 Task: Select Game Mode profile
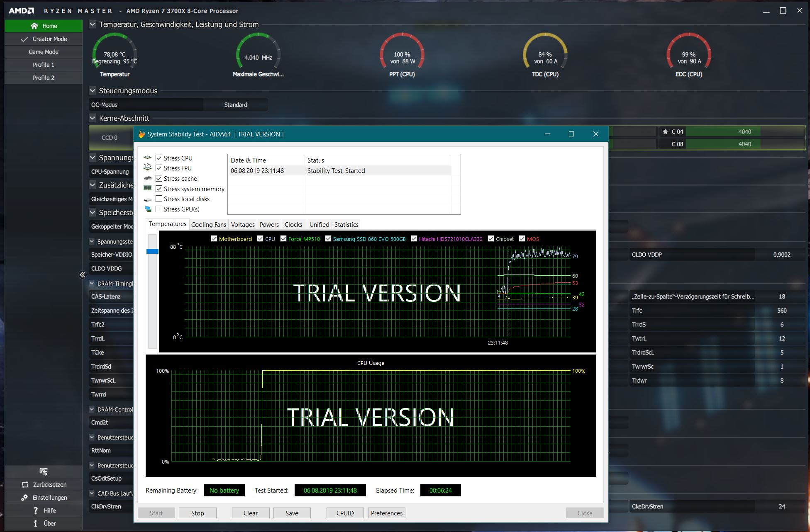[x=43, y=52]
